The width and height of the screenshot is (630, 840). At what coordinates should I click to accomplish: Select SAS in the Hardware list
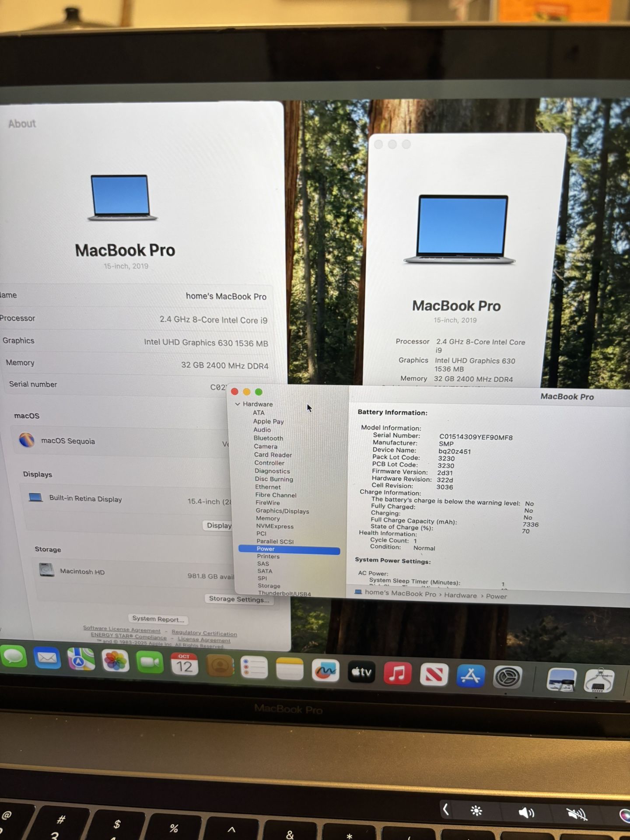click(x=263, y=564)
